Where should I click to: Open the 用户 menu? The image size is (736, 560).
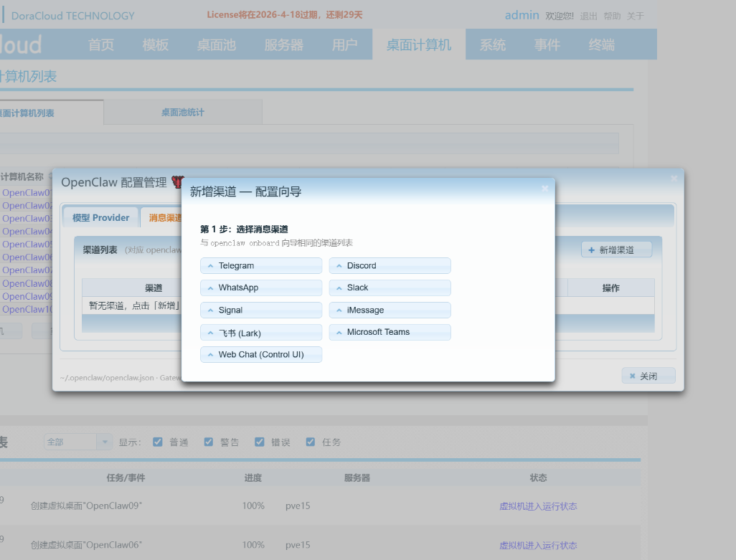[344, 45]
